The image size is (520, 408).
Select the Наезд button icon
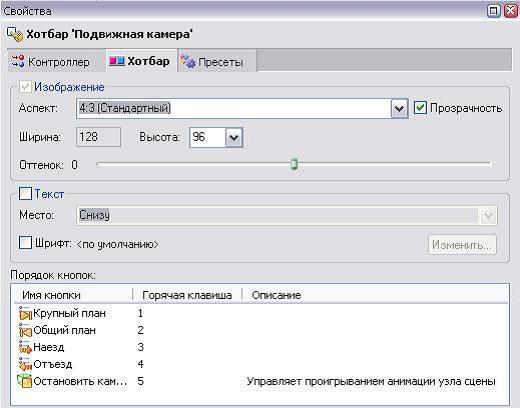click(25, 347)
